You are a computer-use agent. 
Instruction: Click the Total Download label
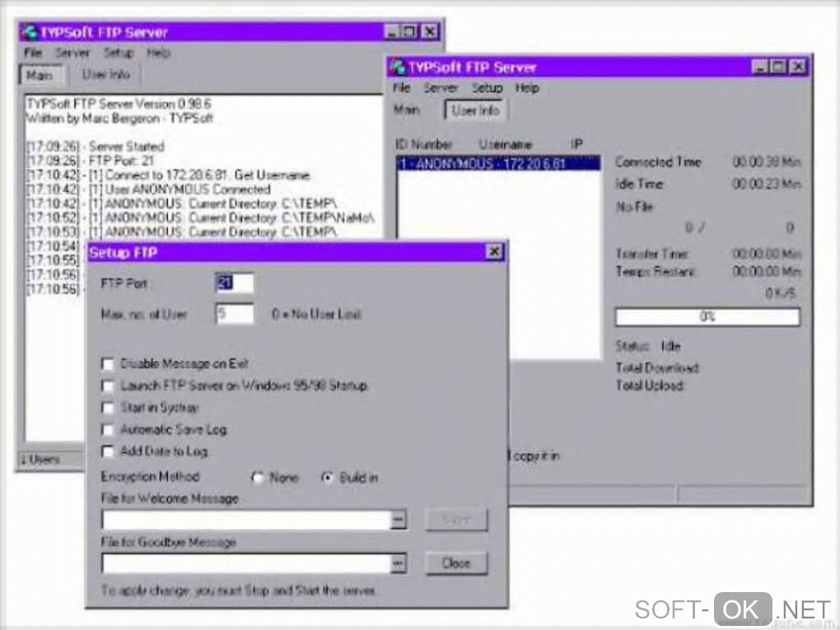coord(657,368)
